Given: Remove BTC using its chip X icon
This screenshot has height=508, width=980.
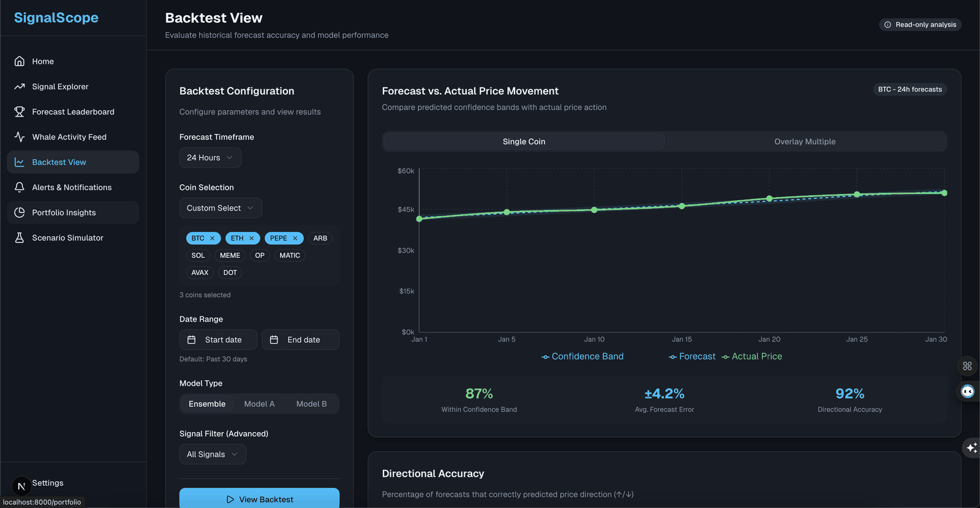Looking at the screenshot, I should click(213, 238).
